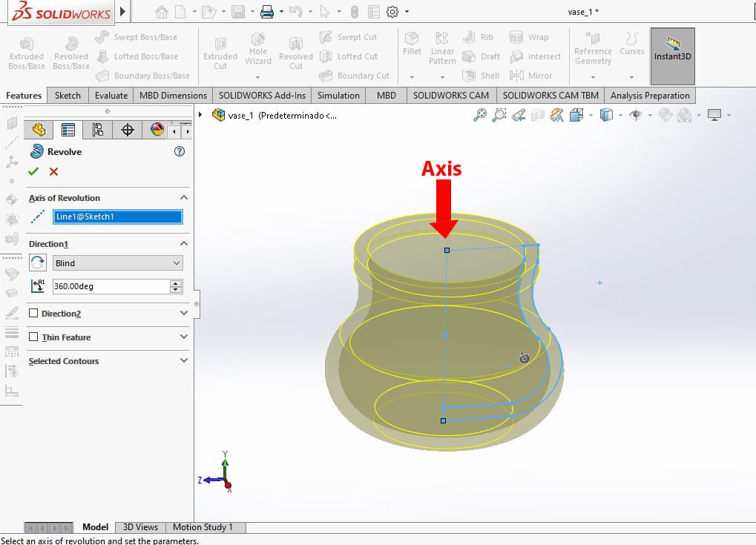Select the Instant3D tool

(673, 56)
